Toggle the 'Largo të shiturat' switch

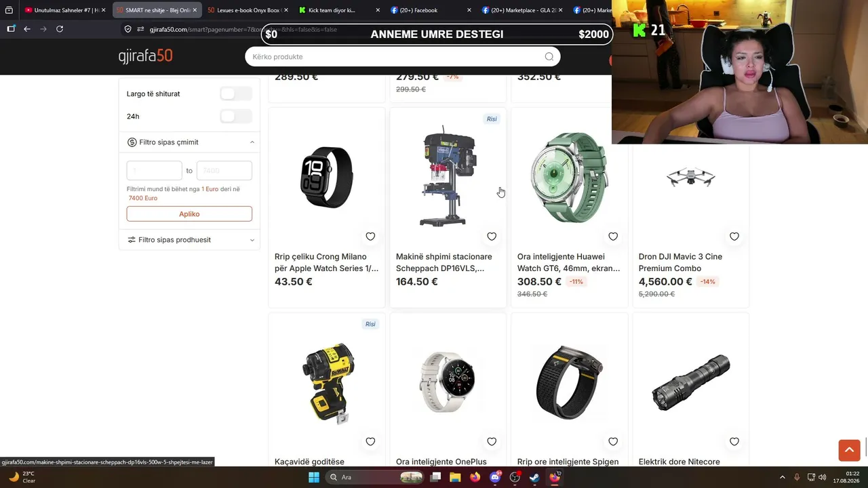[x=236, y=94]
